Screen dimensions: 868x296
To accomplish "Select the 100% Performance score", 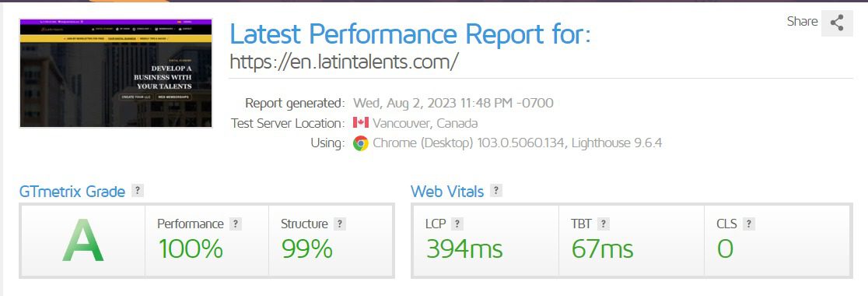I will [x=191, y=248].
